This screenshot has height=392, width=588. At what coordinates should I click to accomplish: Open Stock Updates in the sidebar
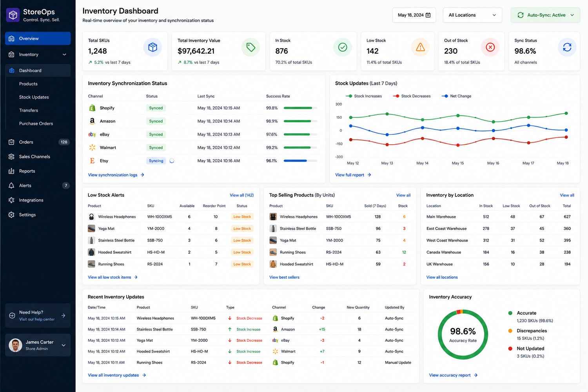click(34, 97)
